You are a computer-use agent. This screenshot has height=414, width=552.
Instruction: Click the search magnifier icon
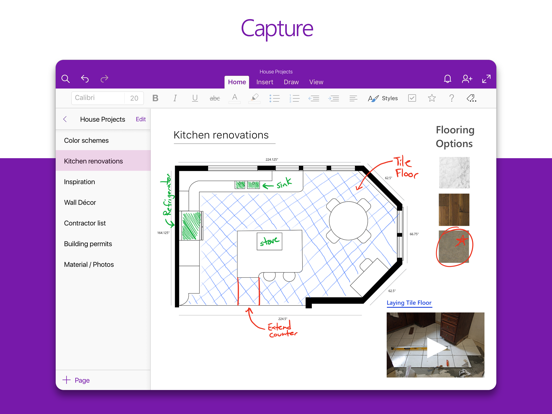(x=65, y=79)
